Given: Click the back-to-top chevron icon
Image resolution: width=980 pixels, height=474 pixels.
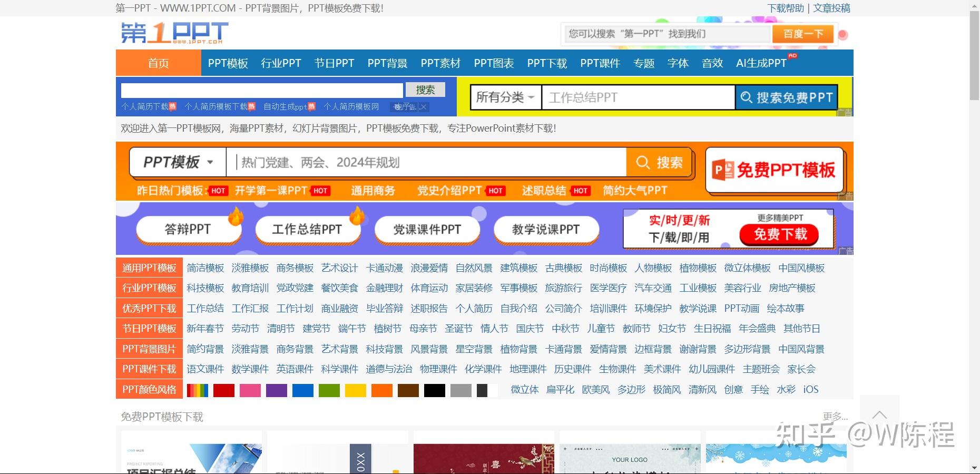Looking at the screenshot, I should click(x=879, y=416).
